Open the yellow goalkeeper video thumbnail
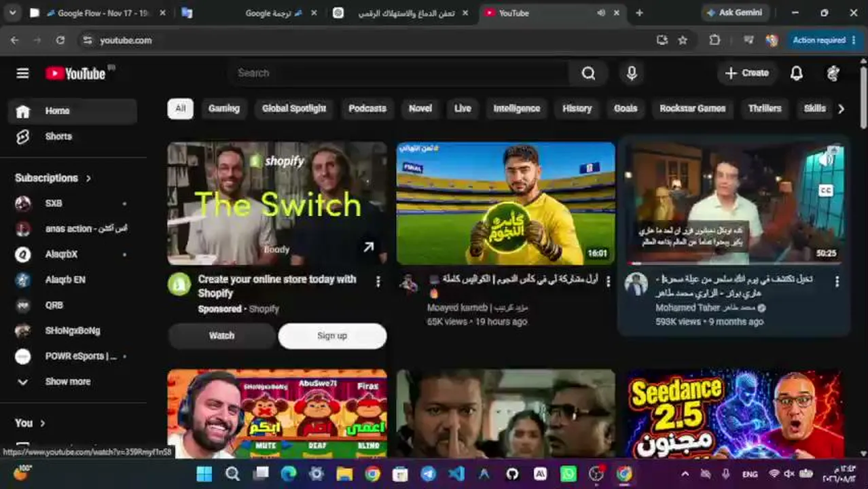Image resolution: width=868 pixels, height=489 pixels. point(506,203)
